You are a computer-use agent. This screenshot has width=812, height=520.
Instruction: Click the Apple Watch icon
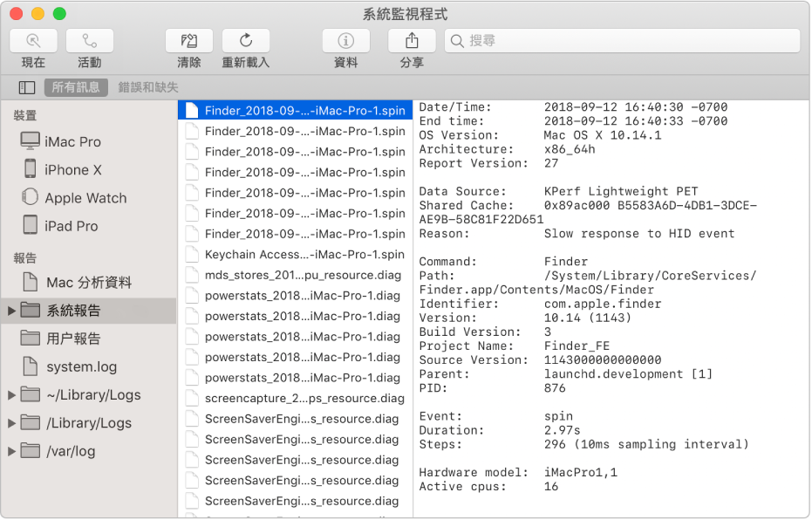coord(30,197)
